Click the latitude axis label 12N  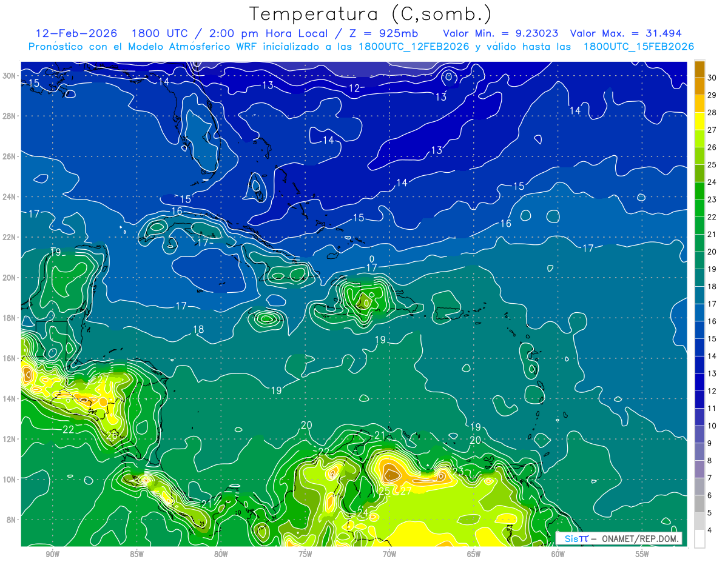pos(8,439)
